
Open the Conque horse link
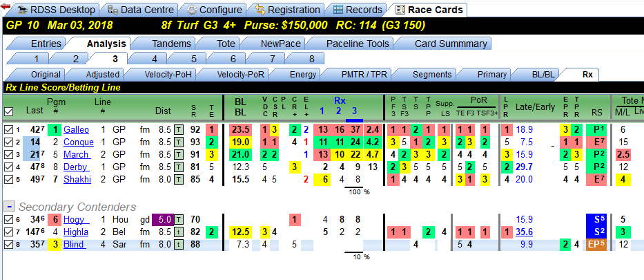click(x=79, y=142)
